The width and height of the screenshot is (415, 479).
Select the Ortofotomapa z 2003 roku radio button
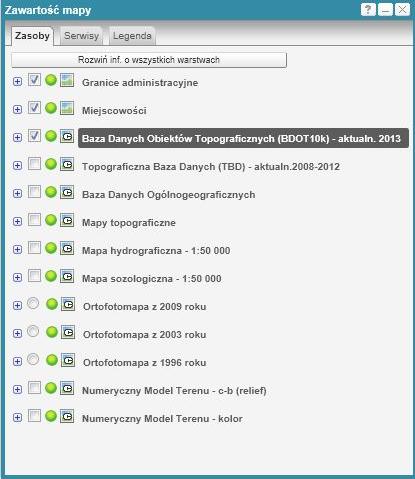coord(33,331)
